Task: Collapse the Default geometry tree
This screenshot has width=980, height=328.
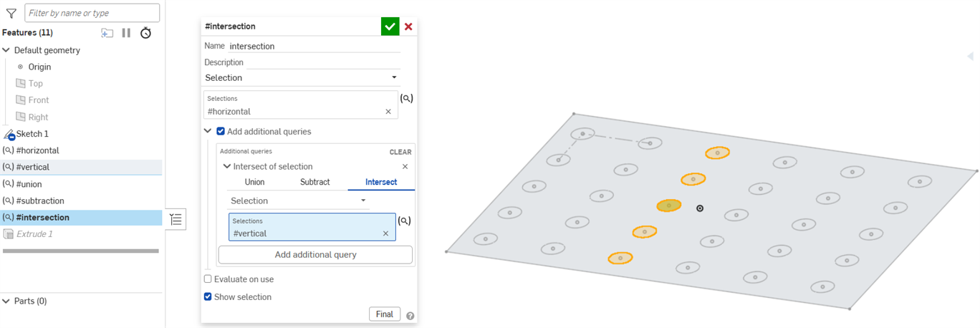Action: 6,50
